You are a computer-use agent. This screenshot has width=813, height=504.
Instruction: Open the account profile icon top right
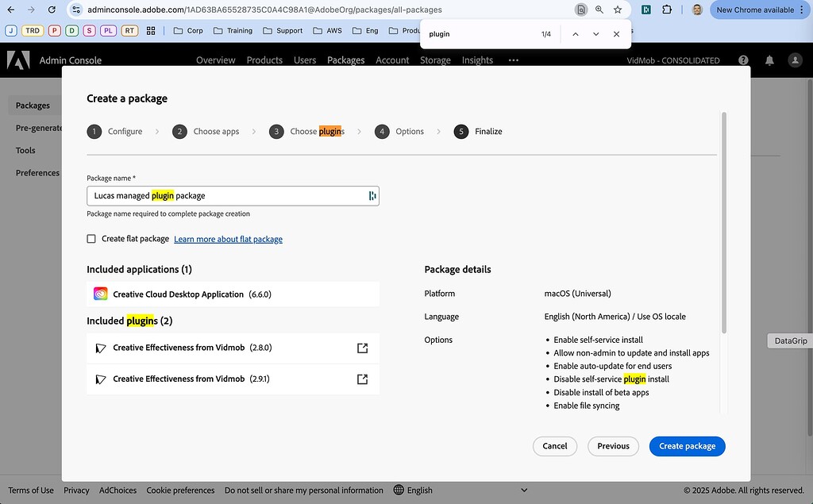click(794, 60)
